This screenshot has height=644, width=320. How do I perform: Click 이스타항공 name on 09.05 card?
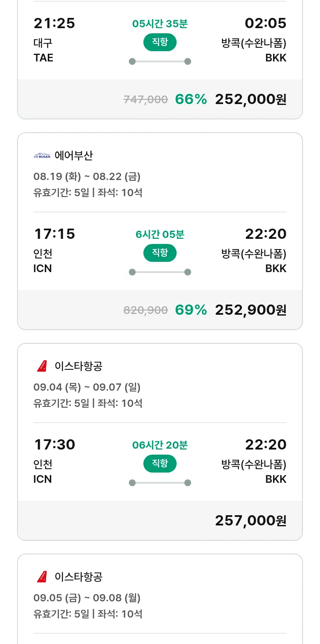tap(79, 577)
